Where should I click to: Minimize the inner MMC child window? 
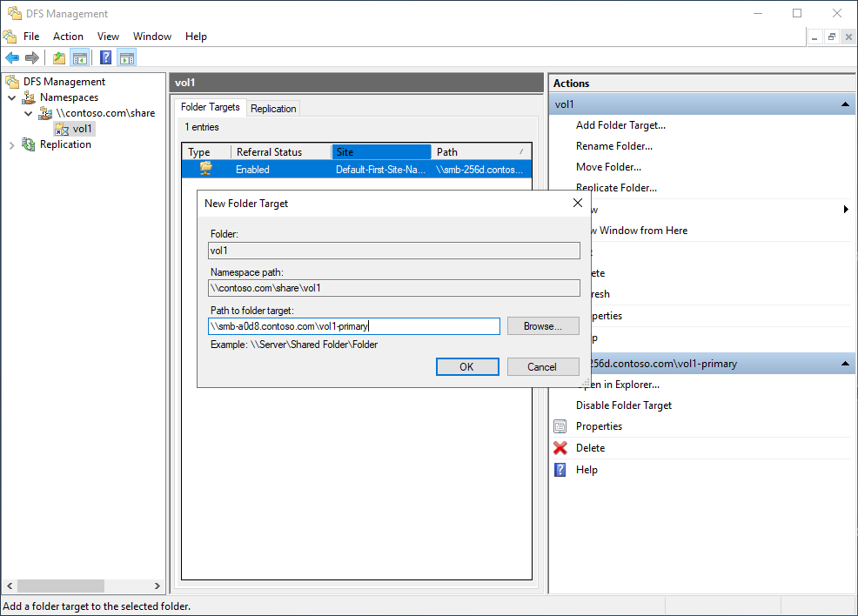click(814, 37)
